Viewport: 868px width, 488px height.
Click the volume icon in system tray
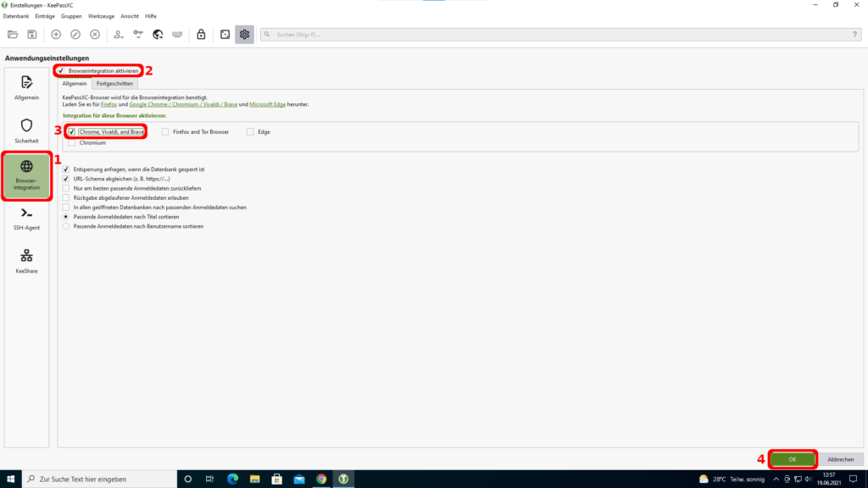pos(808,480)
